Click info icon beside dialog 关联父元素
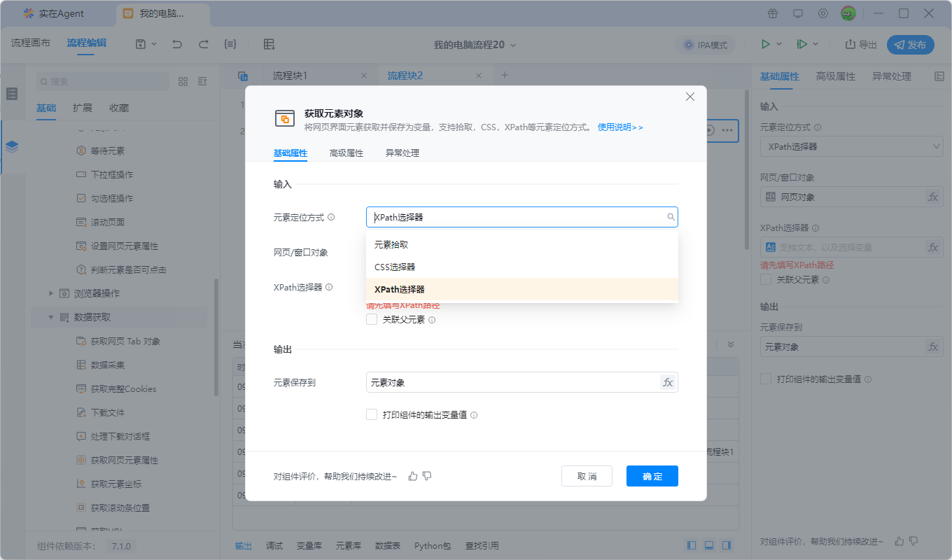The height and width of the screenshot is (560, 952). point(432,320)
